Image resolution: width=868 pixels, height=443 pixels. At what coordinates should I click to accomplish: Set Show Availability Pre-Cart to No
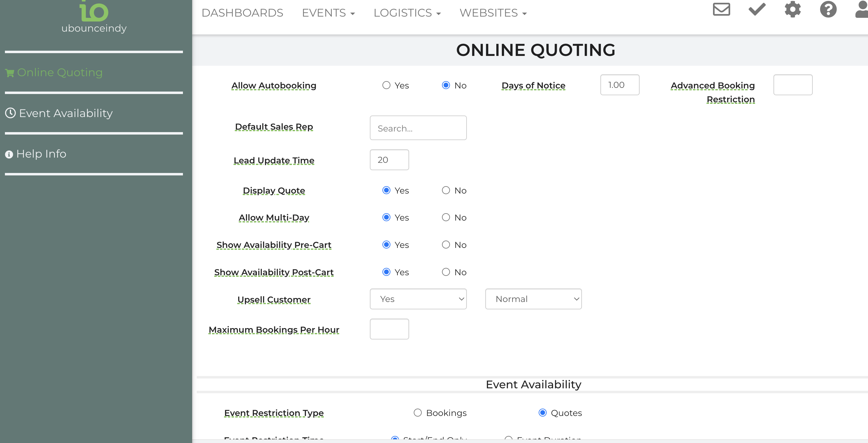[446, 245]
